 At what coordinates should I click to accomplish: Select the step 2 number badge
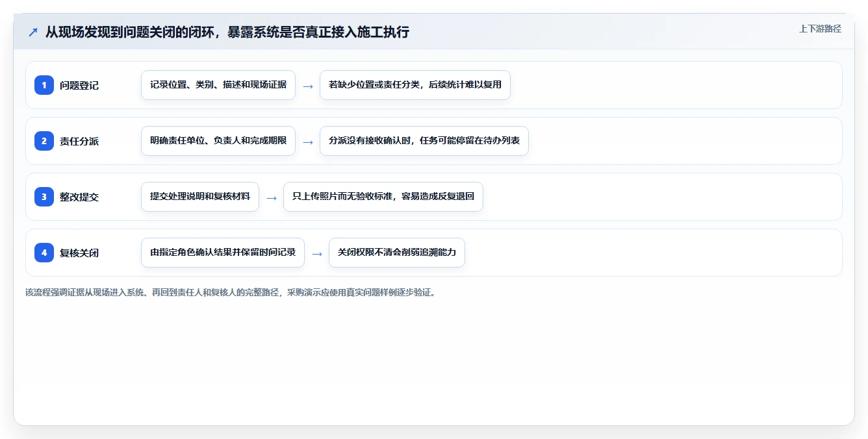[x=44, y=141]
